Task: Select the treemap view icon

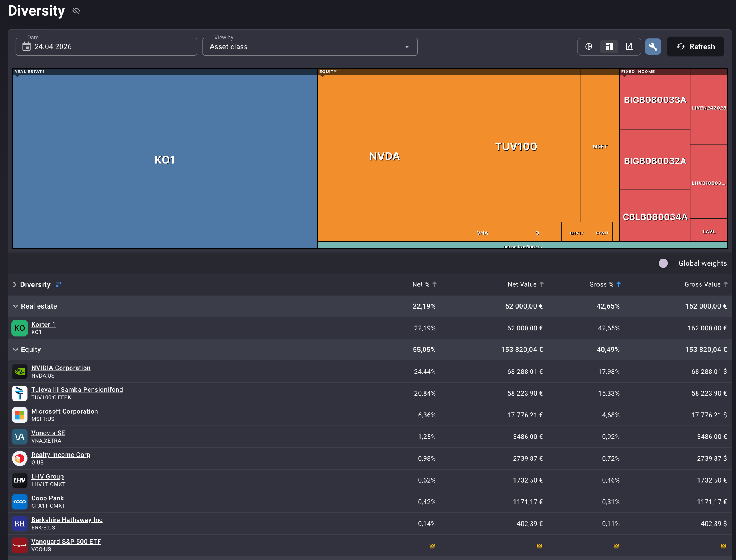Action: 609,47
